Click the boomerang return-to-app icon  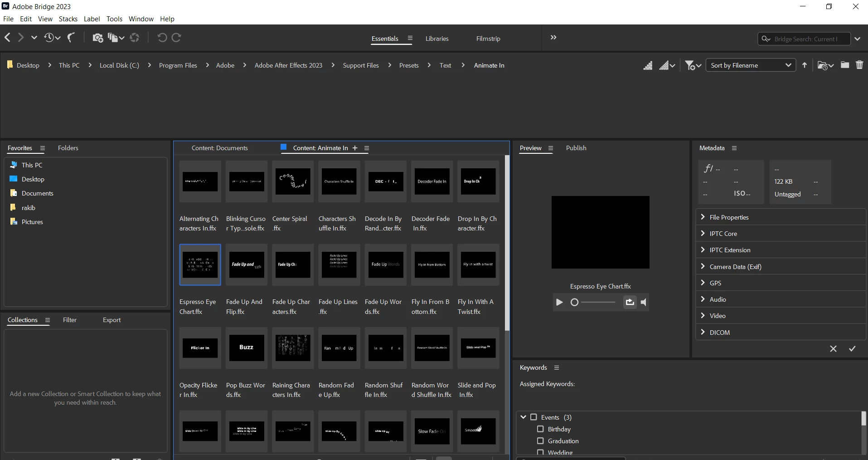(71, 38)
